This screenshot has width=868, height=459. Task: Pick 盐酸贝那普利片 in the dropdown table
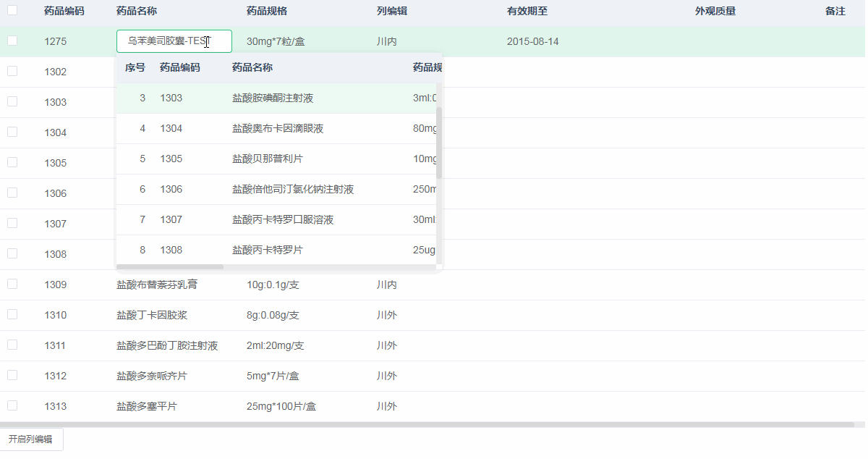coord(267,159)
